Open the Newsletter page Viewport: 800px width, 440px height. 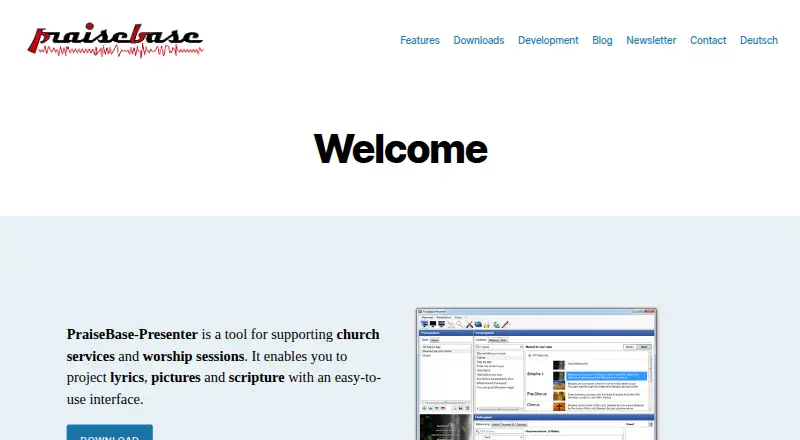[651, 40]
